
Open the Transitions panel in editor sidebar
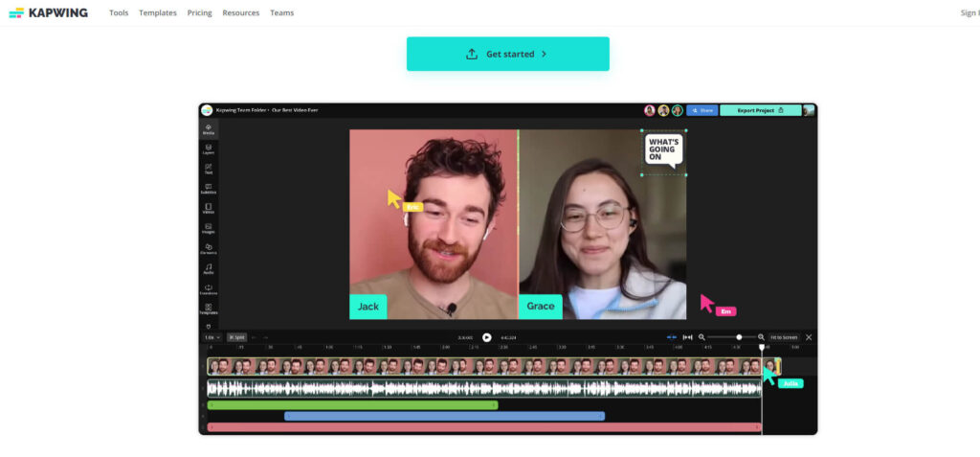pyautogui.click(x=208, y=289)
